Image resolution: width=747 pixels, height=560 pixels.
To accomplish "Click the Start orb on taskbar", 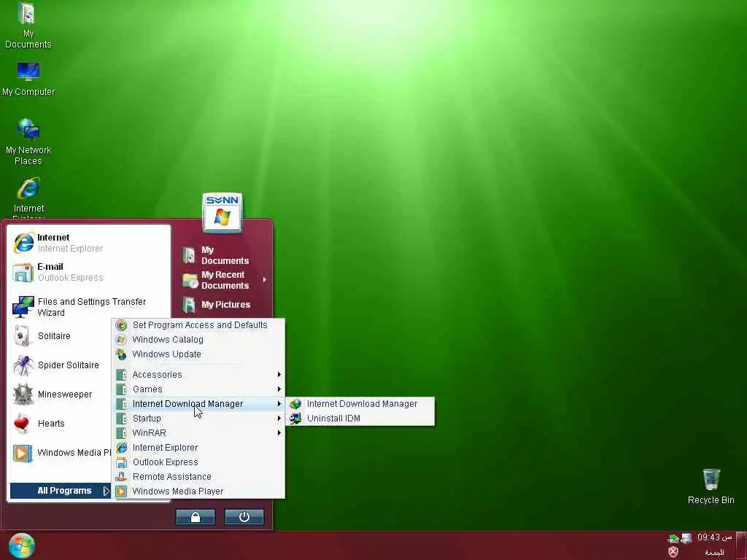I will tap(21, 545).
